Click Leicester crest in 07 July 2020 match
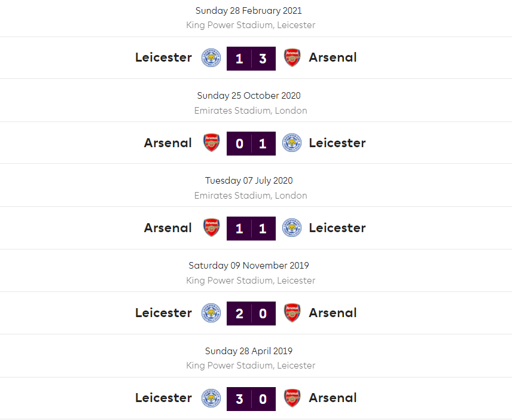 (x=291, y=228)
